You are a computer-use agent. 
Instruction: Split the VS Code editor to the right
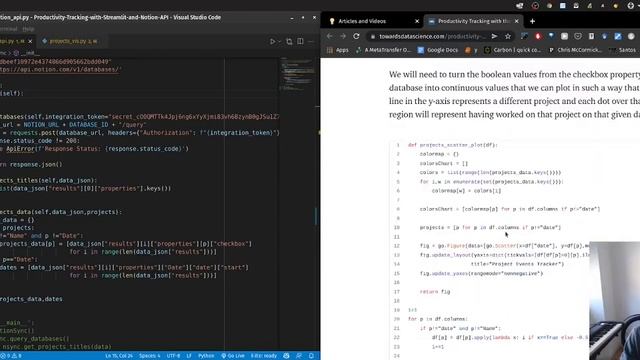(x=300, y=41)
